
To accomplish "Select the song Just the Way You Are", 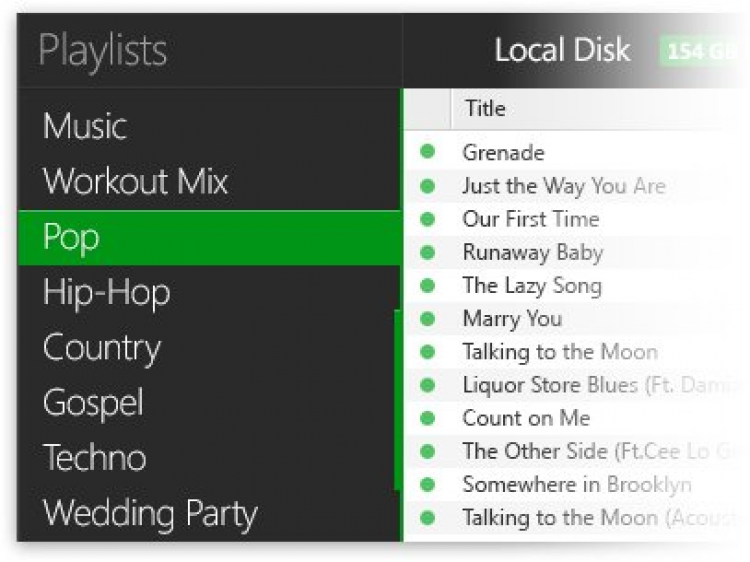I will [x=563, y=186].
